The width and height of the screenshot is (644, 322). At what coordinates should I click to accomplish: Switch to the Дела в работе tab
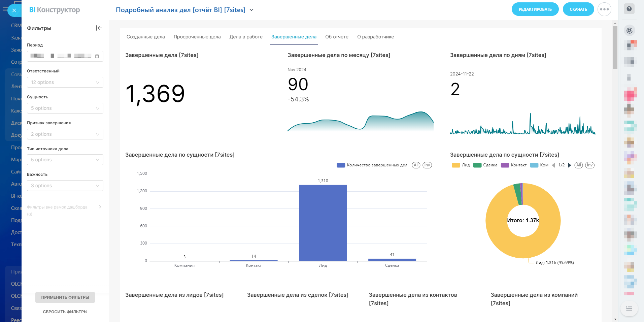(x=246, y=37)
